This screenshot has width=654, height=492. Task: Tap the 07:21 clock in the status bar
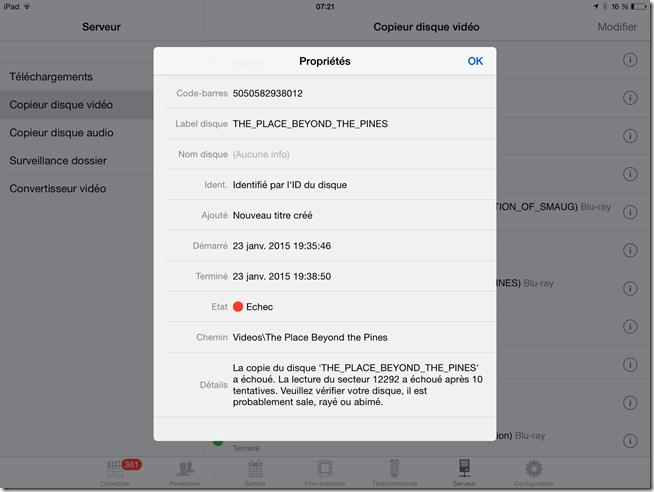tap(325, 7)
